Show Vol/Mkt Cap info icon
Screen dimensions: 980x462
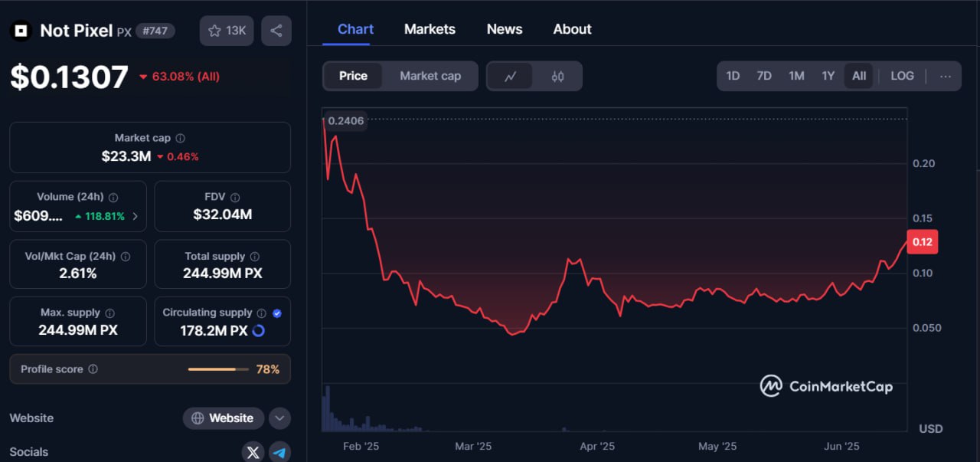[126, 257]
